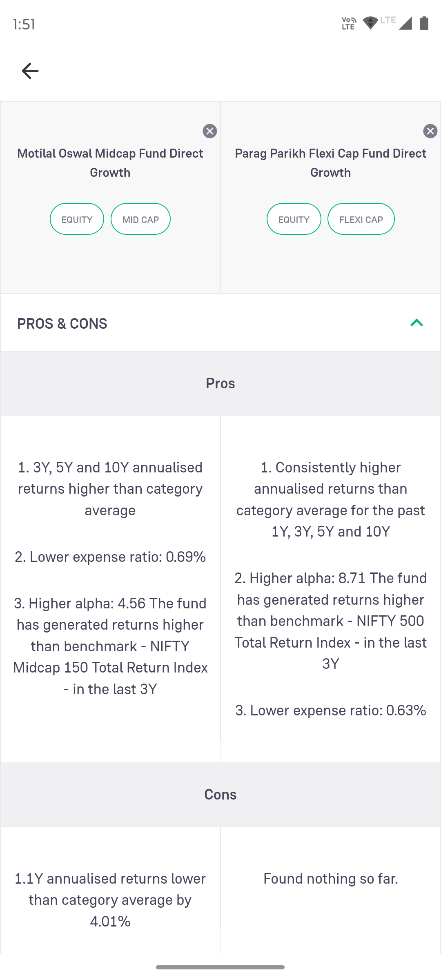Screen dimensions: 441x980
Task: Tap the Wi-Fi signal icon in status bar
Action: pos(370,23)
